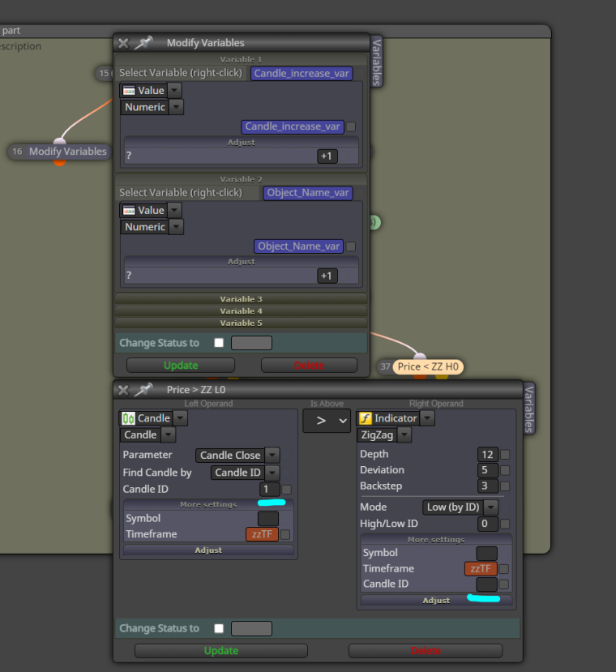Enable Change Status to in Modify Variables

coord(219,343)
